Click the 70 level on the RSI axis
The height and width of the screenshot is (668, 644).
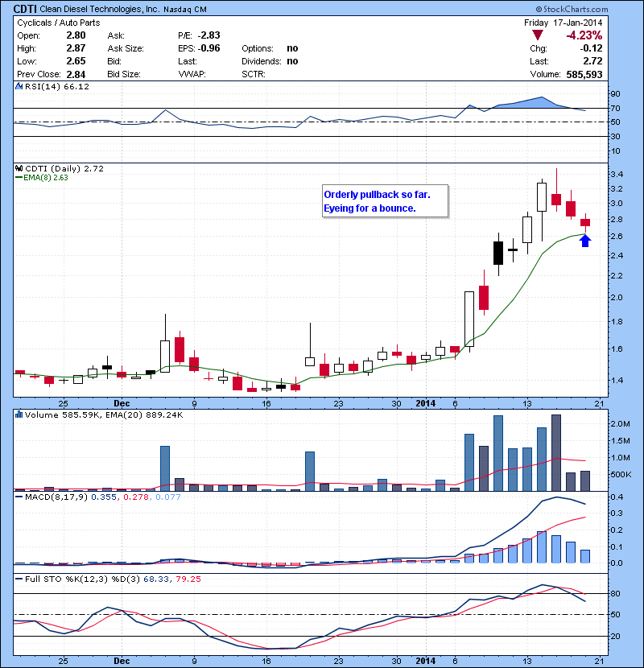point(616,108)
